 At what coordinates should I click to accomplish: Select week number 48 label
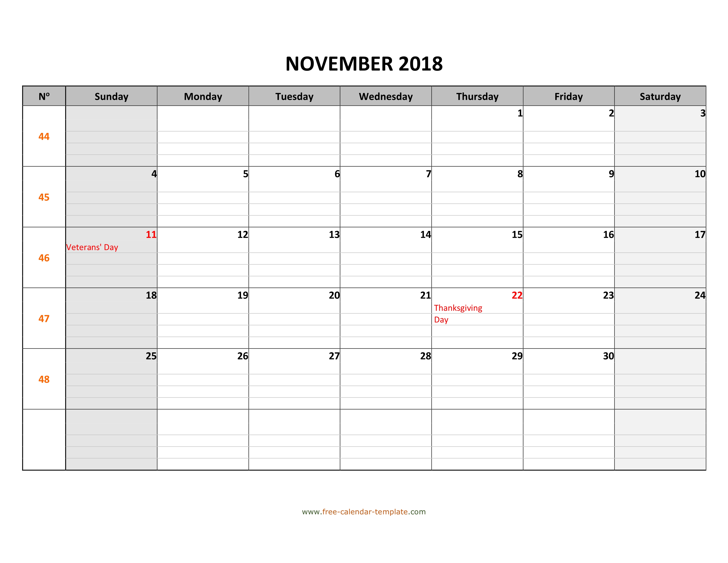coord(44,379)
